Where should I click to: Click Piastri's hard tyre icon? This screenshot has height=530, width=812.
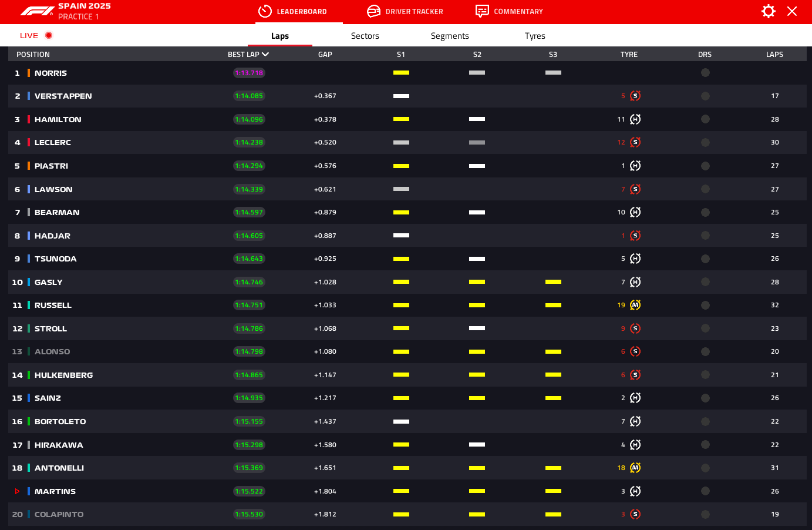[635, 166]
